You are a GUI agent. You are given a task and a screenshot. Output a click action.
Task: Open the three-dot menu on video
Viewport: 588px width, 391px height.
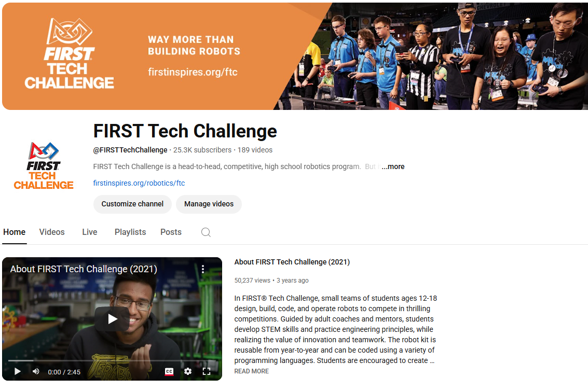[203, 269]
